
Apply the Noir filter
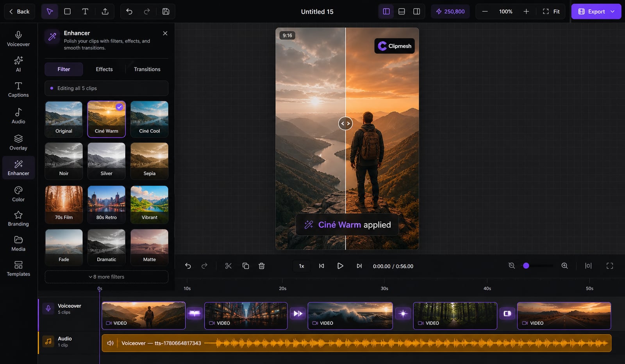point(64,161)
